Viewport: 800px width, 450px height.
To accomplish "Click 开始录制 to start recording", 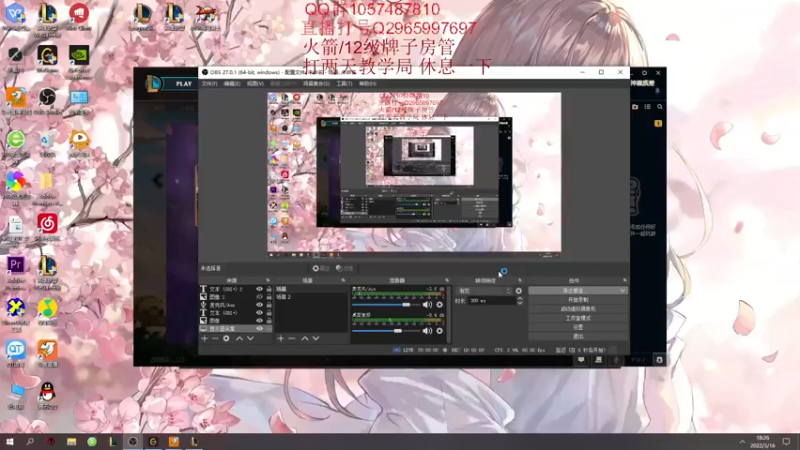I will click(x=578, y=299).
